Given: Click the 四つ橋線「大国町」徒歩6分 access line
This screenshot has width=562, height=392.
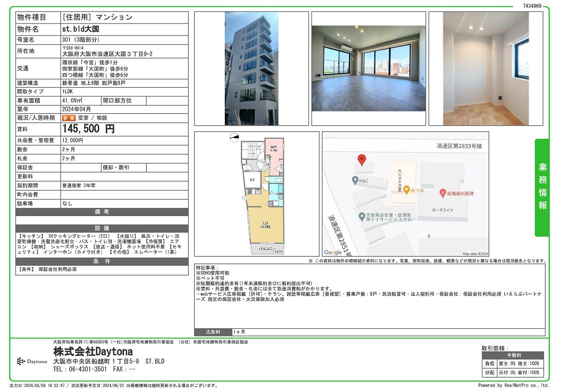Looking at the screenshot, I should tap(95, 75).
